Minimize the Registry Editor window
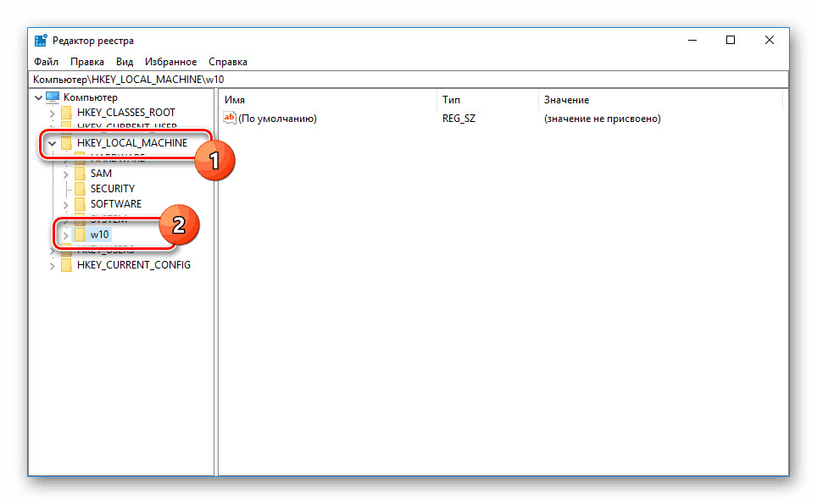The height and width of the screenshot is (504, 817). click(x=692, y=40)
